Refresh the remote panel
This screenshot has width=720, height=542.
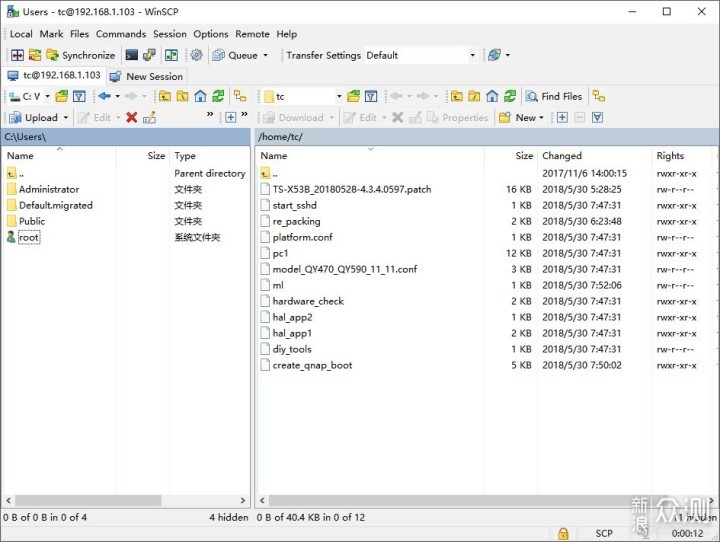point(510,96)
